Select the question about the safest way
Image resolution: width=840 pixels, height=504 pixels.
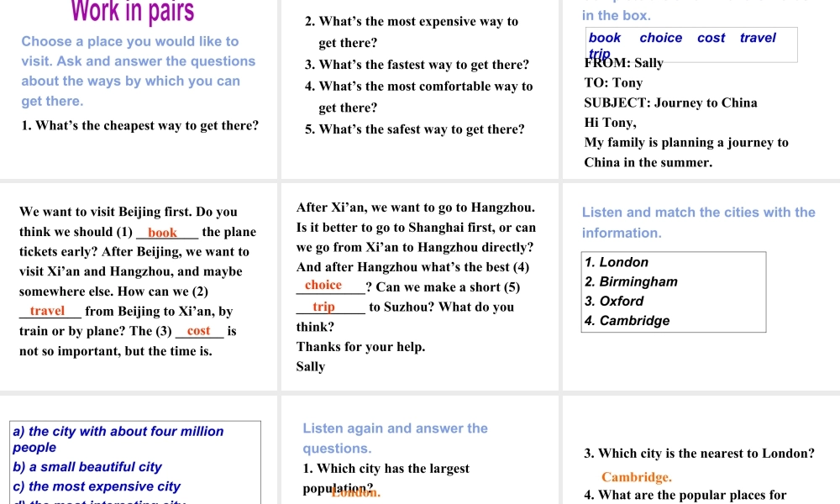pyautogui.click(x=415, y=129)
